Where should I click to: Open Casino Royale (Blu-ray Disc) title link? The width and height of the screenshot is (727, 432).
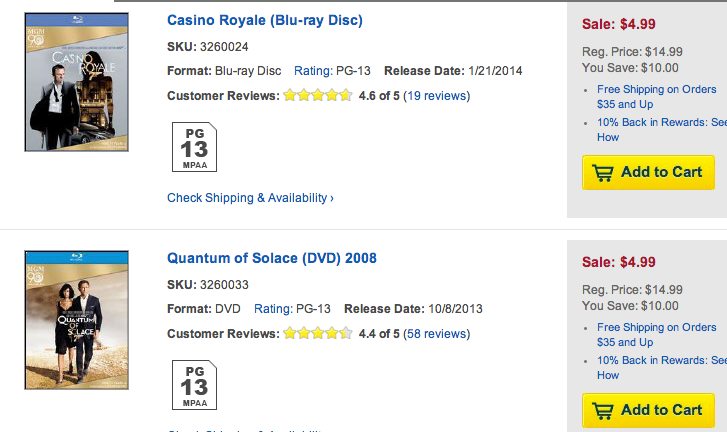264,20
